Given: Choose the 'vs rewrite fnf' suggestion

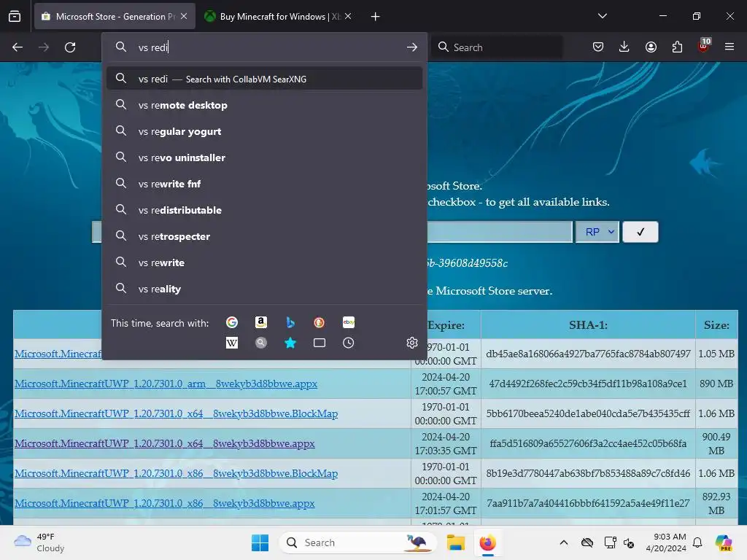Looking at the screenshot, I should (x=264, y=183).
